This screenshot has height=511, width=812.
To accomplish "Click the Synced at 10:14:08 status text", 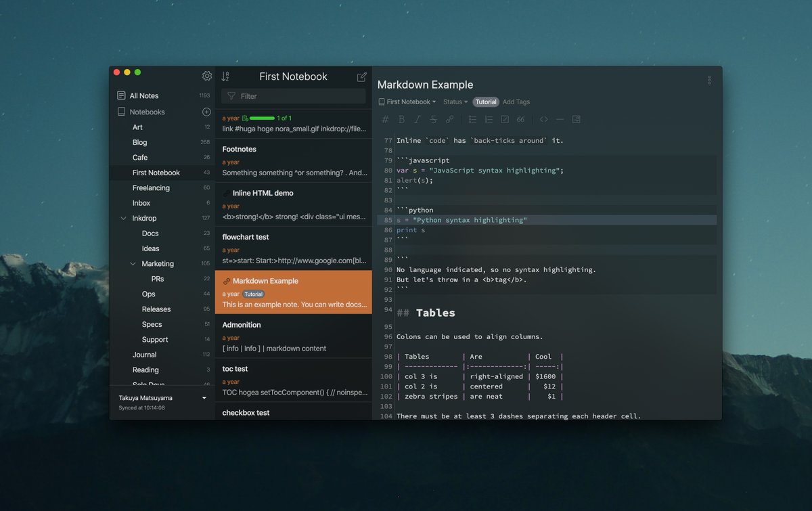I will [142, 407].
